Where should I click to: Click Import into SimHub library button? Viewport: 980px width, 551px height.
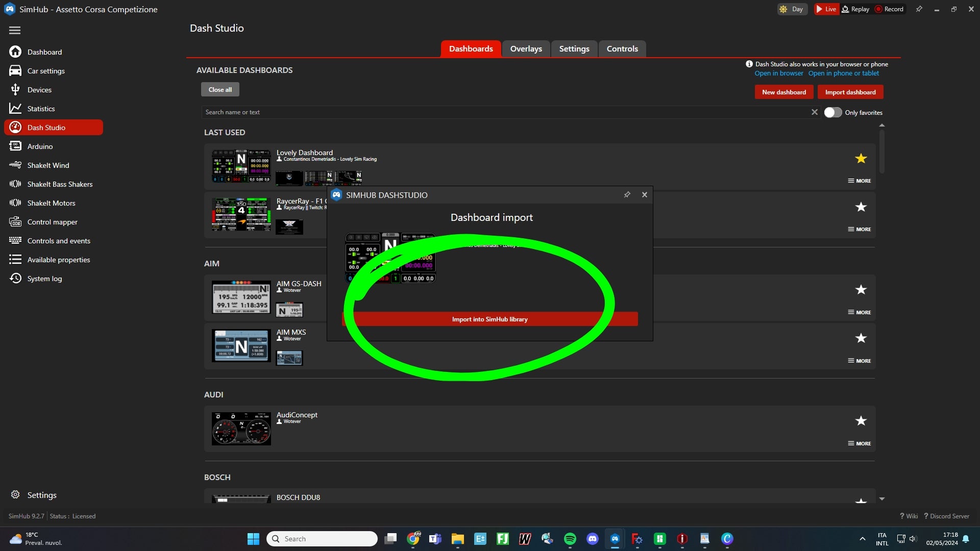point(489,319)
